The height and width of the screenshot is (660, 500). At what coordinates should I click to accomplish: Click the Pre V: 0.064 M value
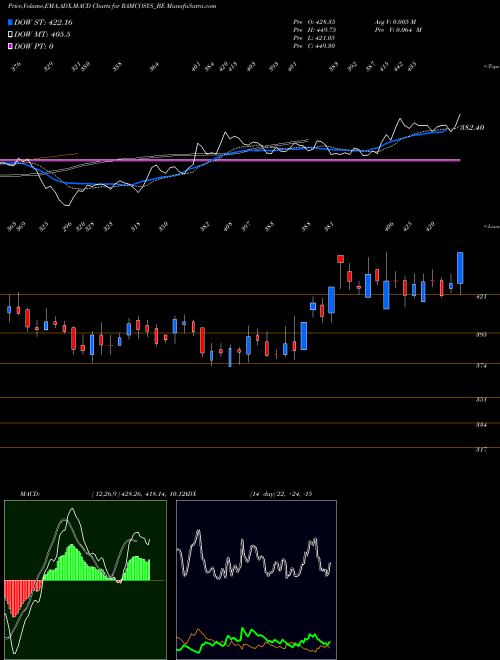(398, 30)
